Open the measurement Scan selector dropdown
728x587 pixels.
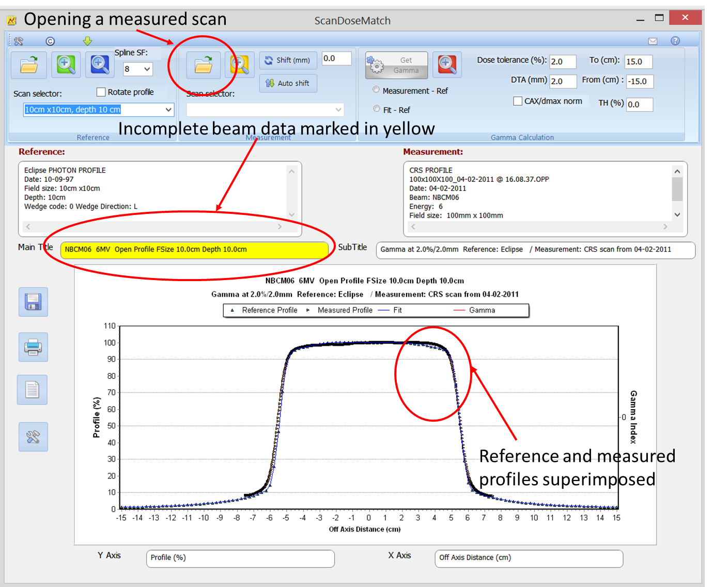coord(338,110)
